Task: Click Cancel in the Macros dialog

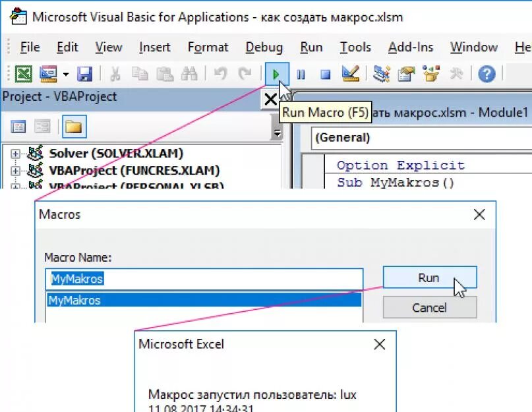Action: tap(430, 307)
